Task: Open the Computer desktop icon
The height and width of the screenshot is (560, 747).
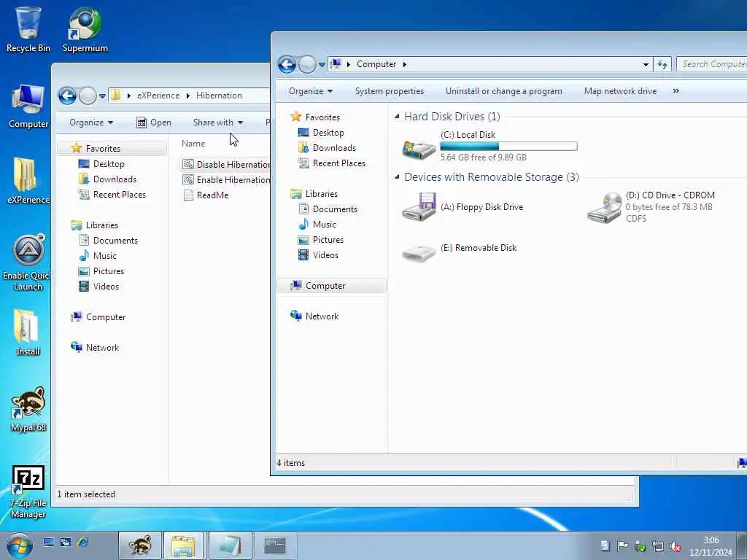Action: coord(28,106)
